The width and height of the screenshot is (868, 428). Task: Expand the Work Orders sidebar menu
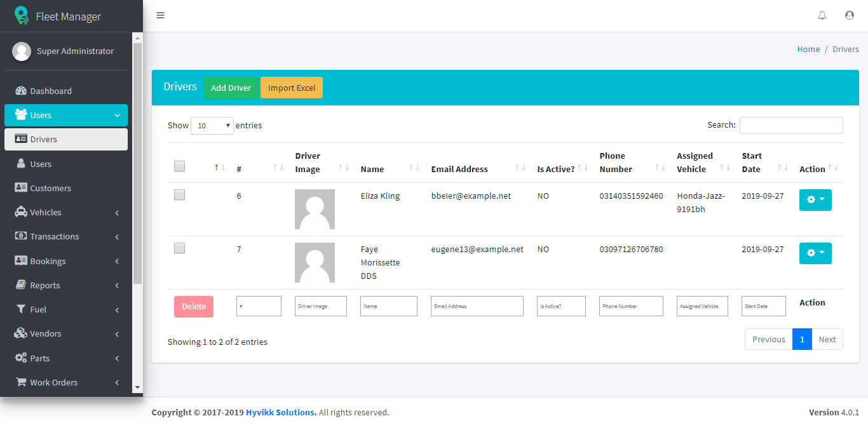(x=117, y=383)
